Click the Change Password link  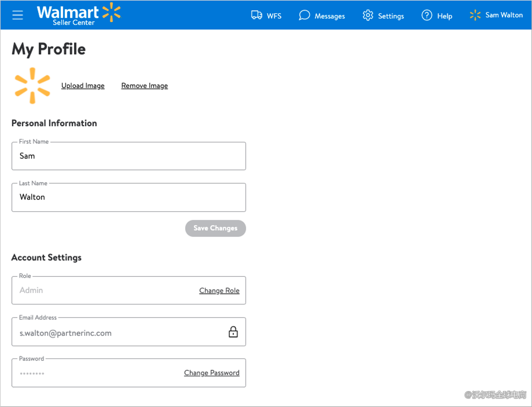tap(212, 373)
